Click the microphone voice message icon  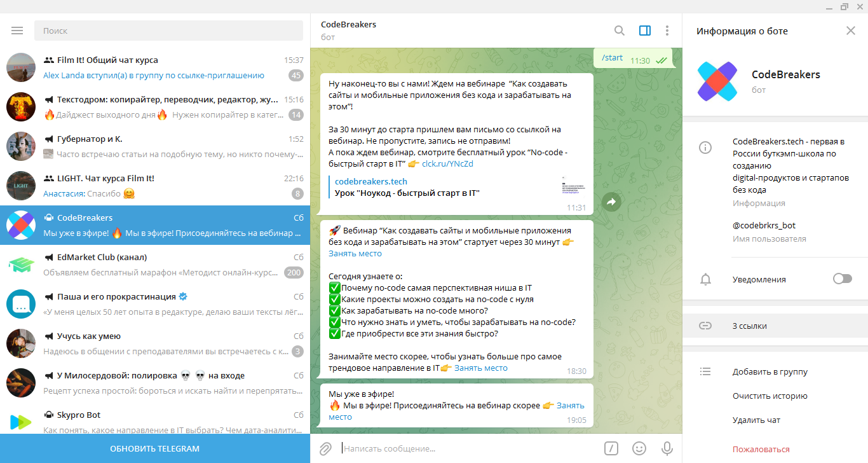pos(667,448)
